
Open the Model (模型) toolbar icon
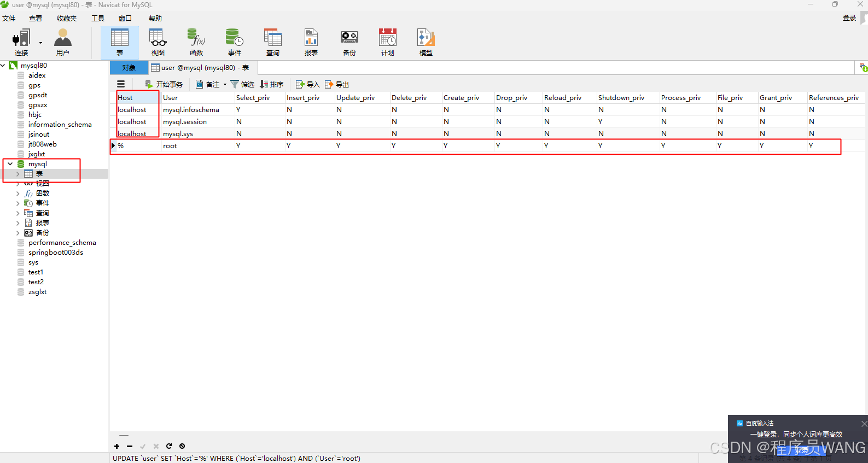(x=426, y=42)
